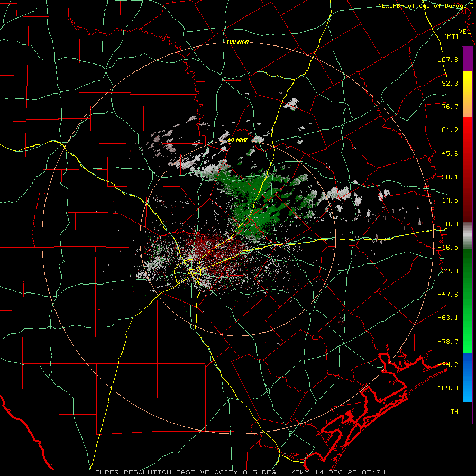Click the yellow-orange segment of the color bar

(467, 94)
